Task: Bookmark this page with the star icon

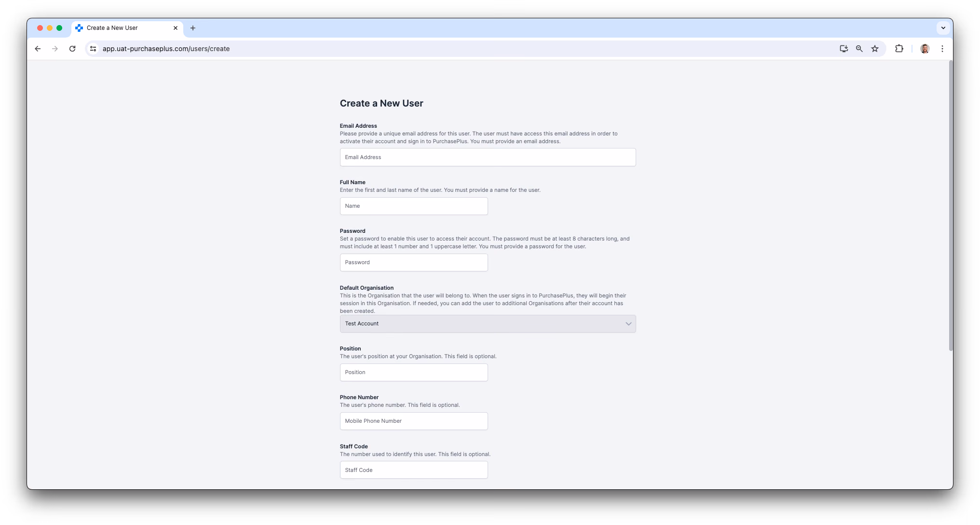Action: 875,49
